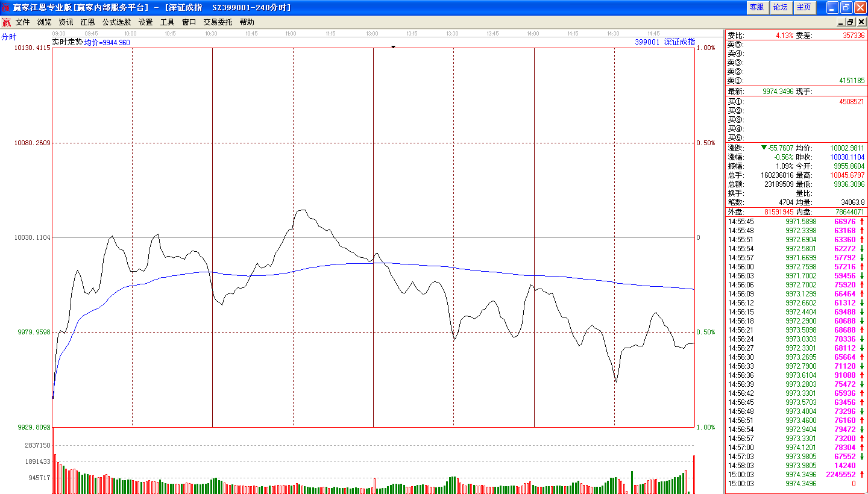Screen dimensions: 868x494
Task: Click red up arrow on 14:55:45 trade row
Action: (862, 222)
